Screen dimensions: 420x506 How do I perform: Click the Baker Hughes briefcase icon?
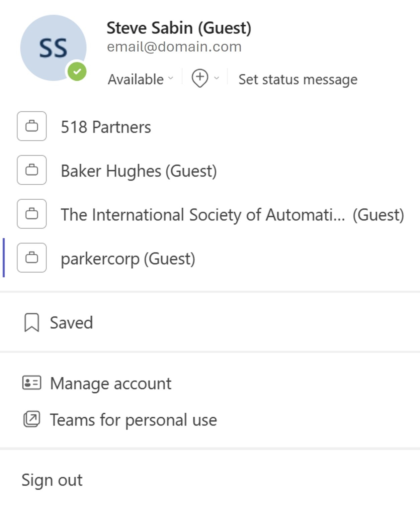click(x=32, y=170)
